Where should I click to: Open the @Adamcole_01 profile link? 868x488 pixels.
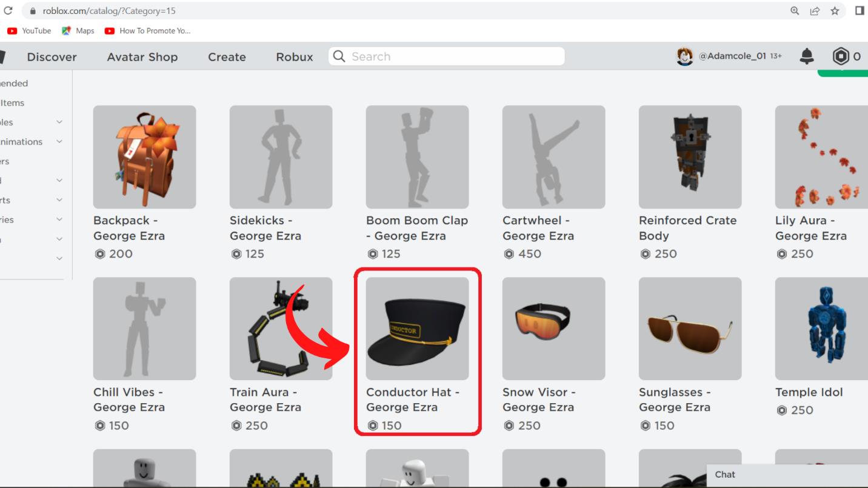tap(733, 56)
